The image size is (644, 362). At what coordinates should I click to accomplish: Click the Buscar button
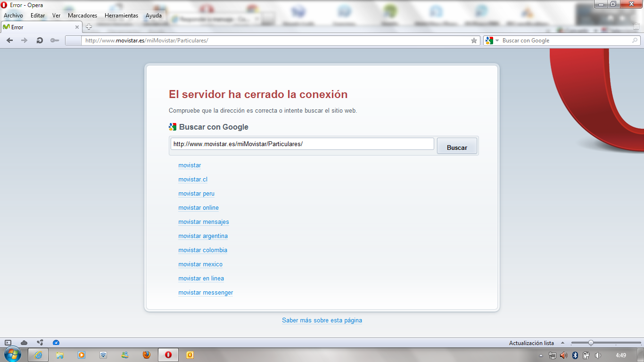457,146
